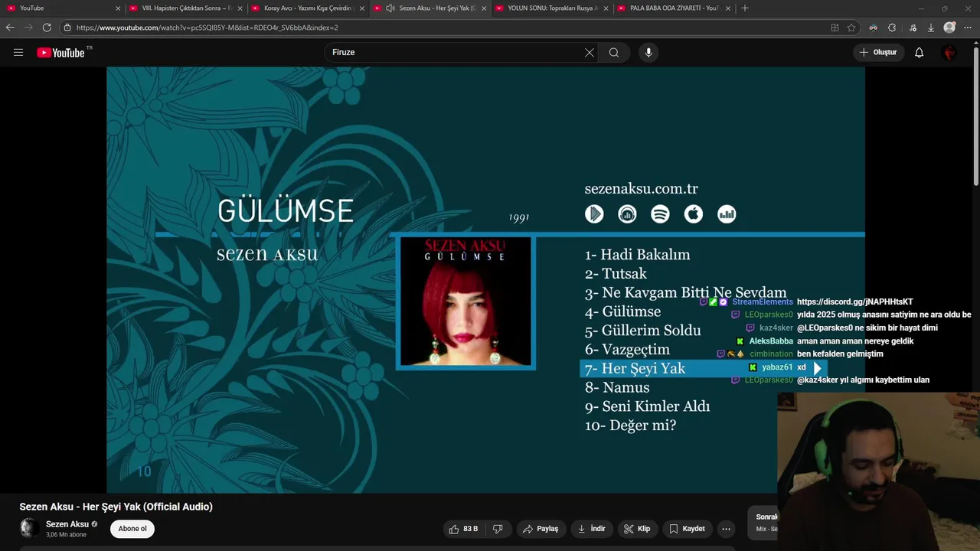This screenshot has height=551, width=980.
Task: Open browser extensions puzzle icon
Action: click(892, 28)
